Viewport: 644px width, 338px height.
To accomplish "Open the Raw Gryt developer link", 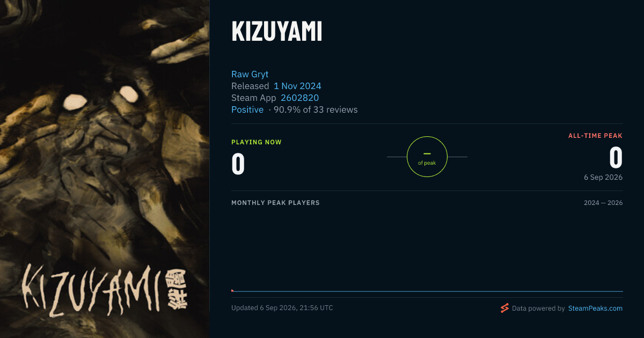I will click(250, 74).
